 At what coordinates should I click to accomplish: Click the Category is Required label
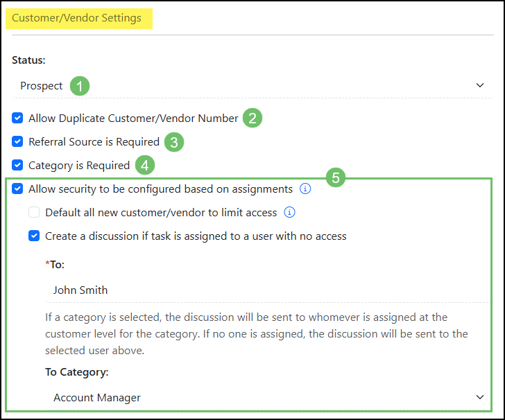point(79,166)
